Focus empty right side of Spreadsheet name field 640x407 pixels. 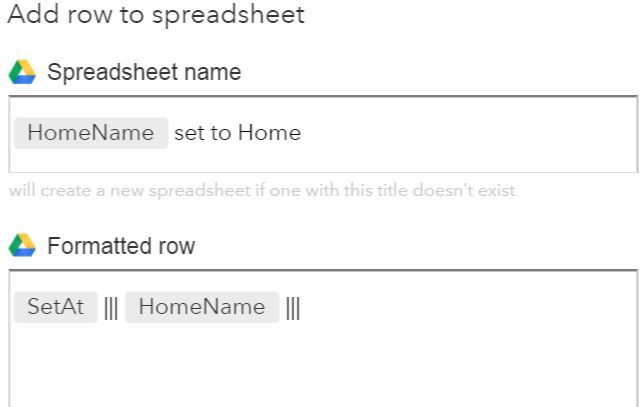pyautogui.click(x=470, y=134)
